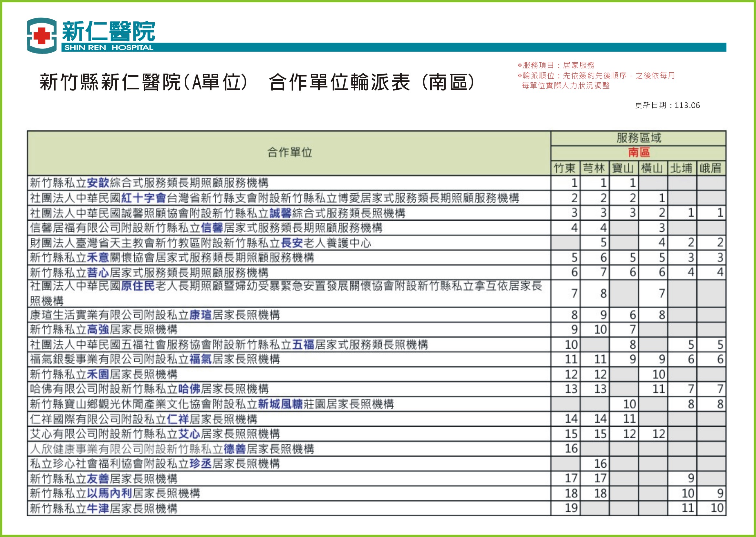This screenshot has width=756, height=537.
Task: Click 芎林 value 10 in 高強 row
Action: click(600, 330)
